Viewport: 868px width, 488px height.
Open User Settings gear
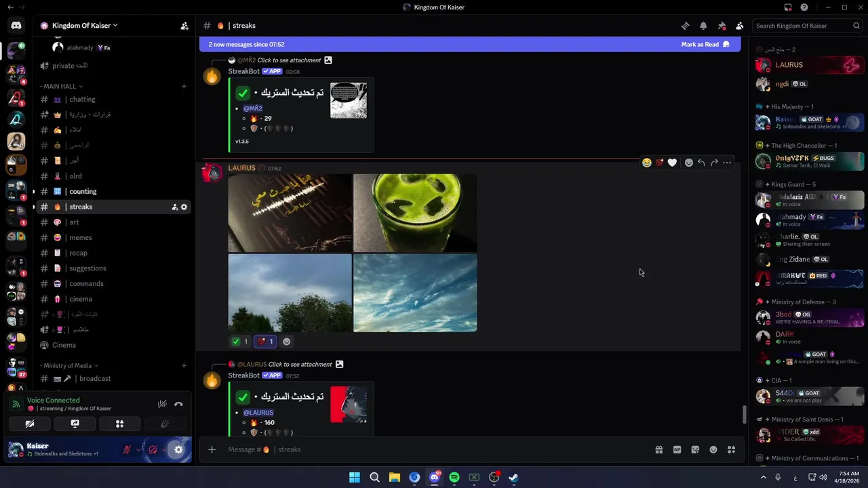178,449
